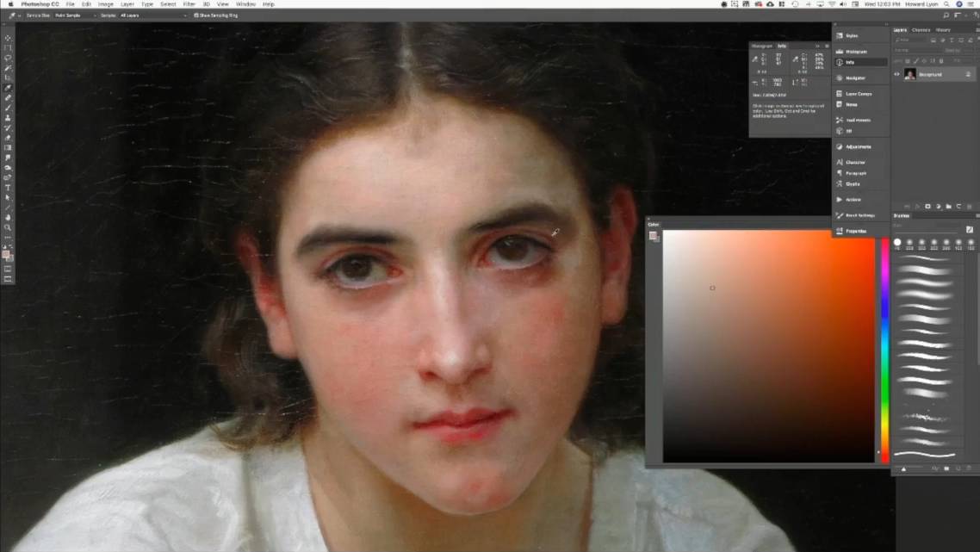980x552 pixels.
Task: Delete layer trash button
Action: point(970,207)
